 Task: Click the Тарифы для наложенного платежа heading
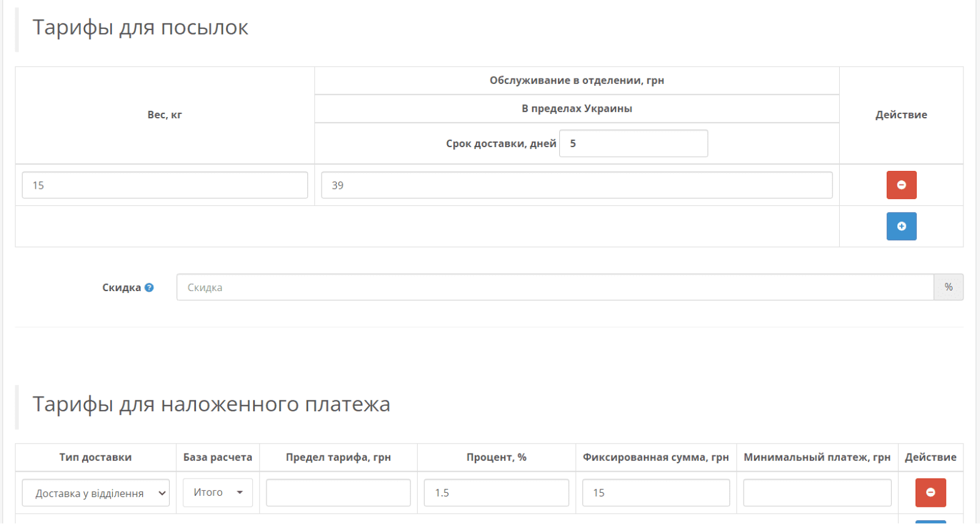(211, 404)
